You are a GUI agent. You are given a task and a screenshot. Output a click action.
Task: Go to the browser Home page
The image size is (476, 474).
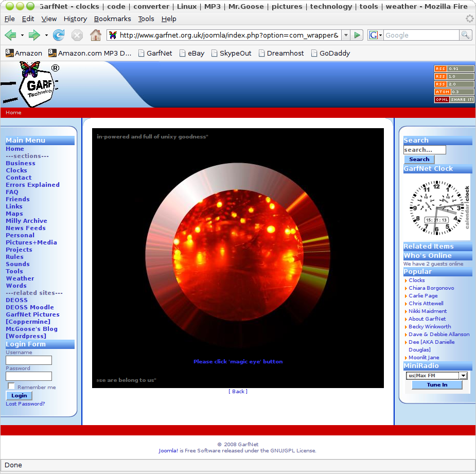point(96,35)
